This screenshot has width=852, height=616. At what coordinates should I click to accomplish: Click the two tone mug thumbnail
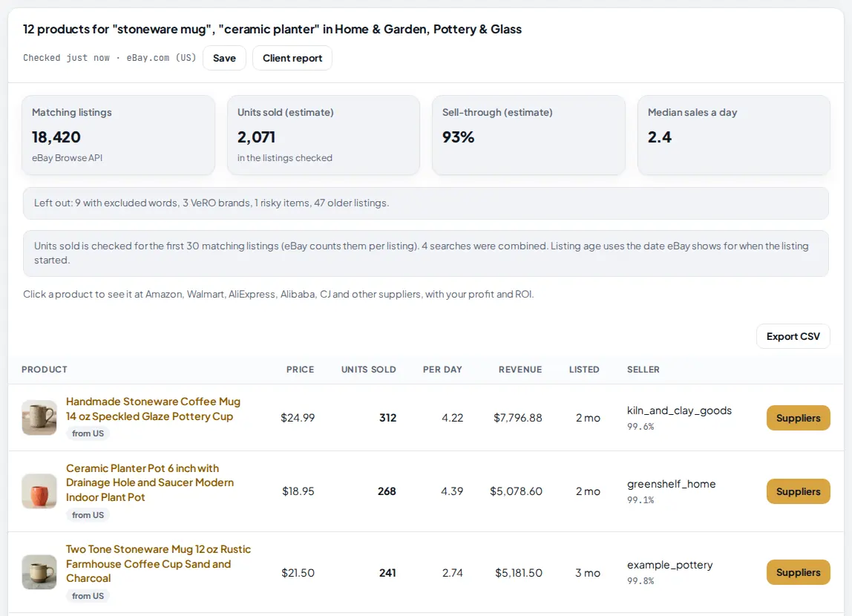(x=39, y=572)
